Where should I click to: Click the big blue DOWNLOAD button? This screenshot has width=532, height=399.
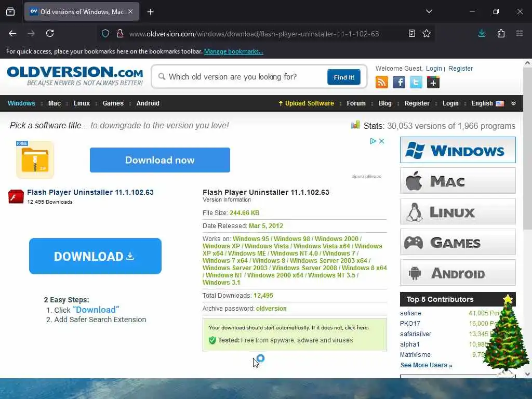95,256
